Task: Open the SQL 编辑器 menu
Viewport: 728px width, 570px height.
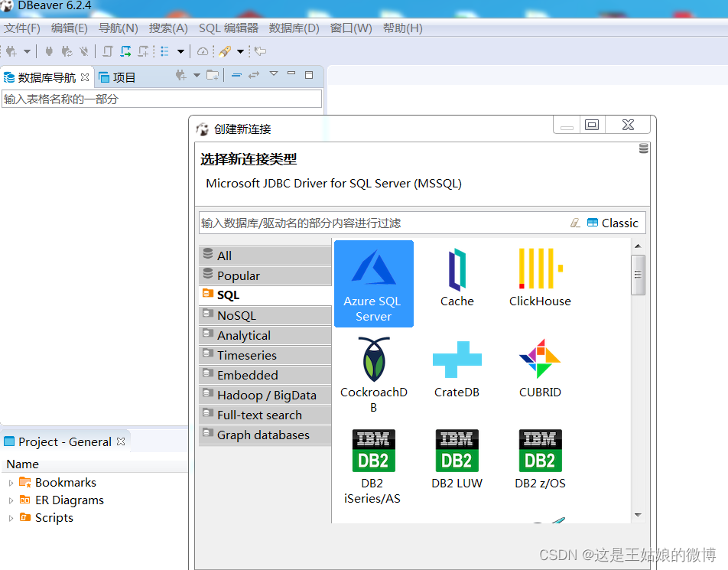Action: [229, 28]
